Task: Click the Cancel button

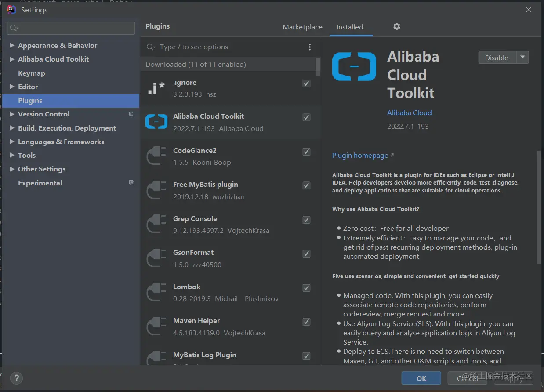Action: click(x=467, y=378)
